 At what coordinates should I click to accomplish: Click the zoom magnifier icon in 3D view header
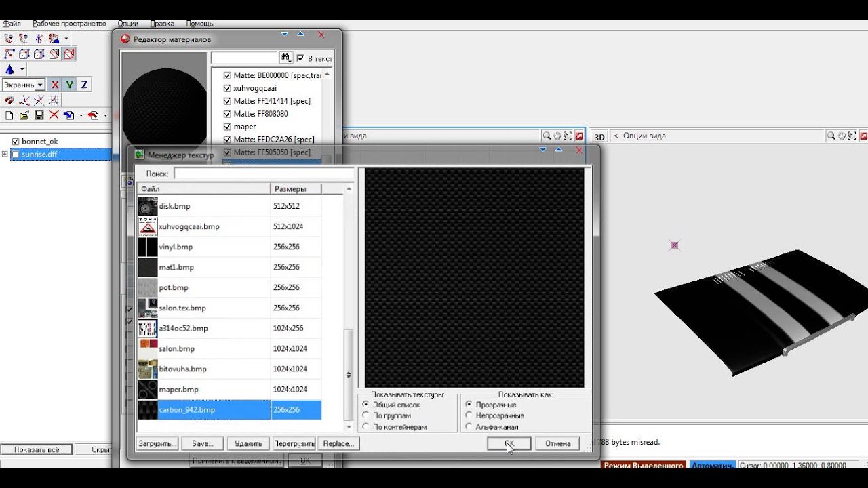831,136
